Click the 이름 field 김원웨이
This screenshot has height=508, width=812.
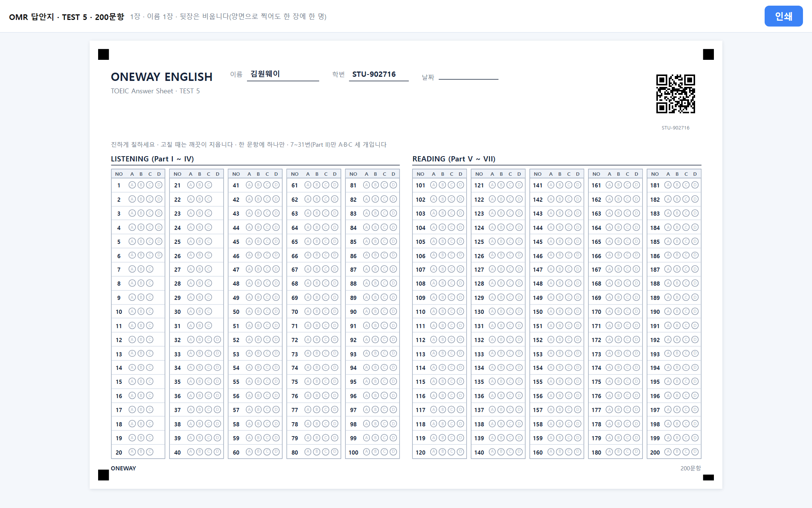tap(283, 74)
